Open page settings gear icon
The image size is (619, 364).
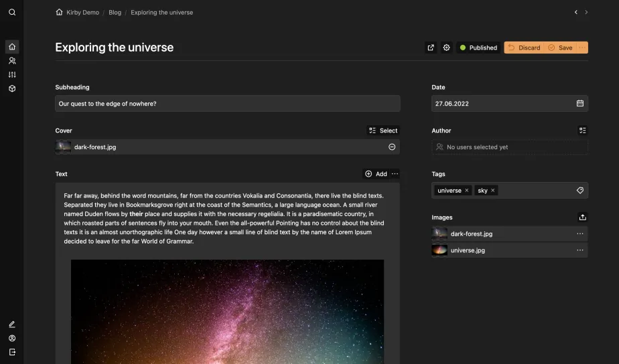[x=447, y=48]
